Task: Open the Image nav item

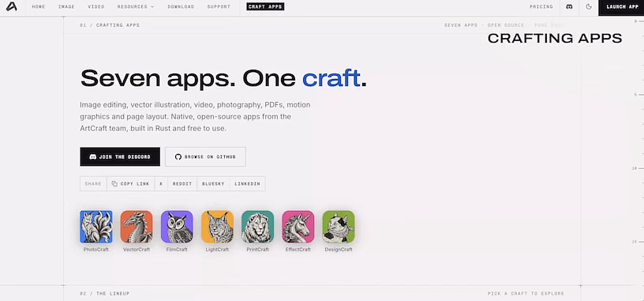Action: tap(66, 7)
